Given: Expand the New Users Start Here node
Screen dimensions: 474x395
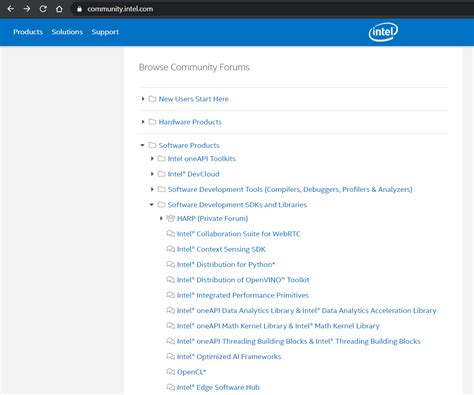Looking at the screenshot, I should [143, 99].
